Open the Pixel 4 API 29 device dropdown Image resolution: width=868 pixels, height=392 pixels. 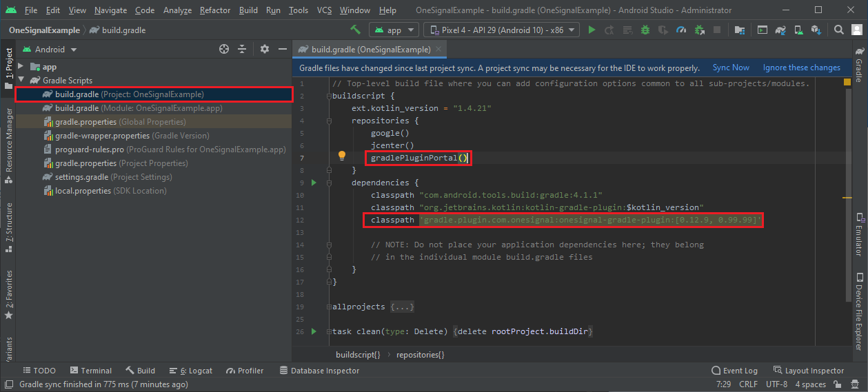coord(501,30)
